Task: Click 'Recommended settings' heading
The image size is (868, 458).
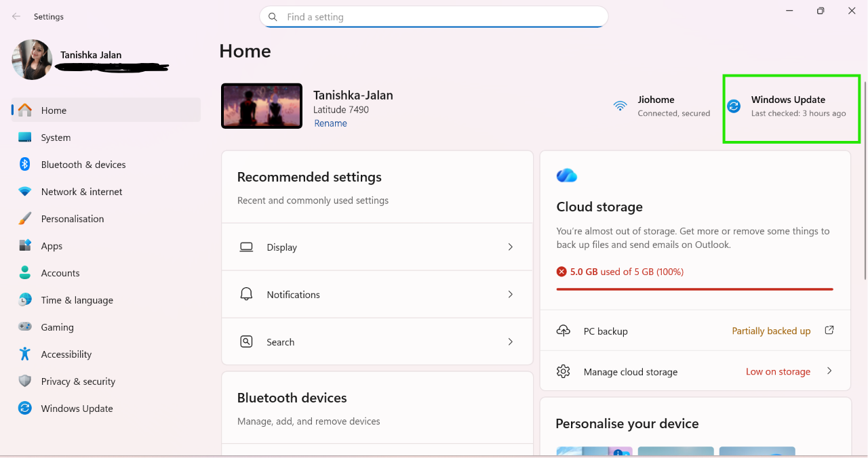Action: [309, 177]
